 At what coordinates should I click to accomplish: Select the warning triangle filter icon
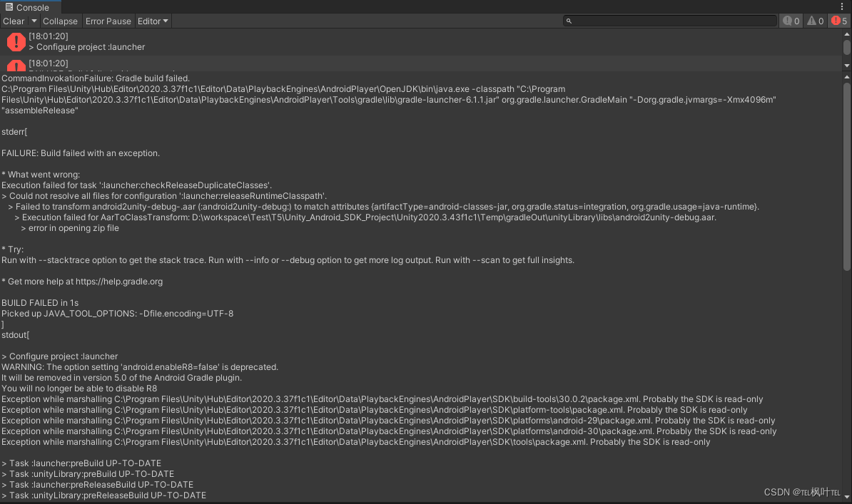click(x=814, y=21)
